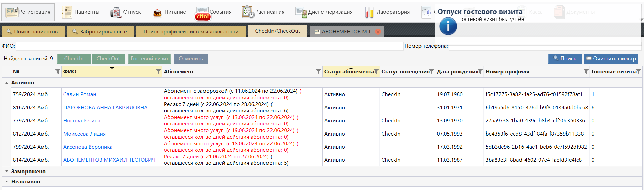This screenshot has height=190, width=644.
Task: Open filter for Номер профиля column
Action: (x=586, y=72)
